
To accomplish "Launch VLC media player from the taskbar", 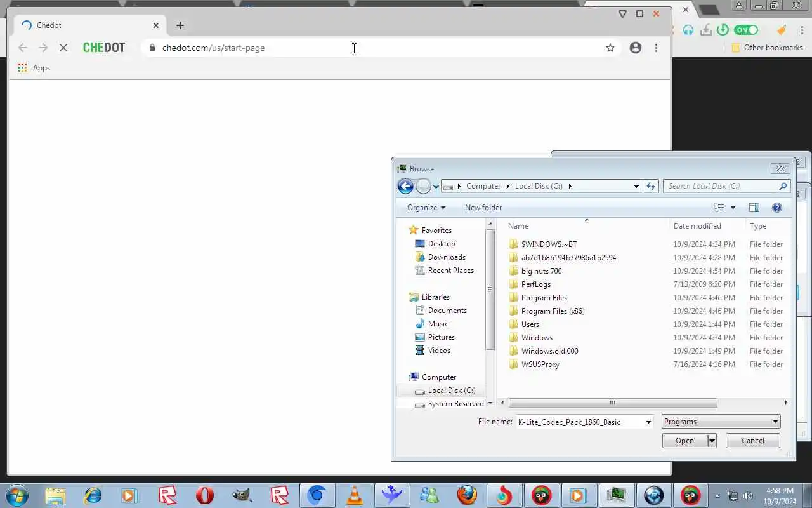I will click(354, 495).
